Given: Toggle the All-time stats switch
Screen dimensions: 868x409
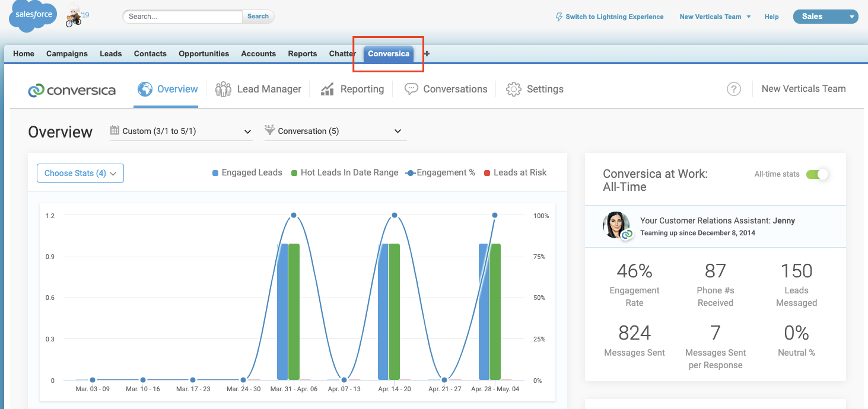Looking at the screenshot, I should [817, 174].
